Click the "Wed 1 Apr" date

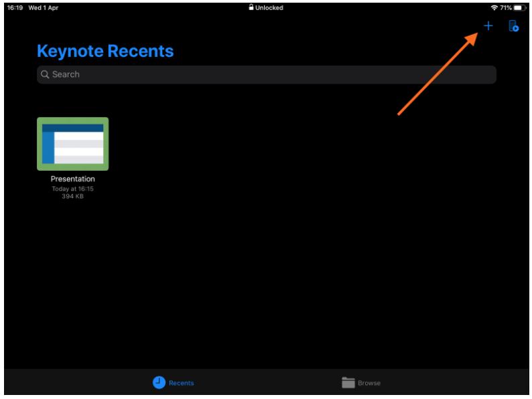(x=43, y=8)
